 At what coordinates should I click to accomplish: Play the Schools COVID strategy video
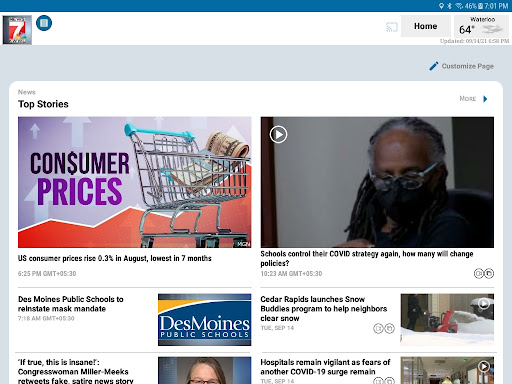pos(278,135)
